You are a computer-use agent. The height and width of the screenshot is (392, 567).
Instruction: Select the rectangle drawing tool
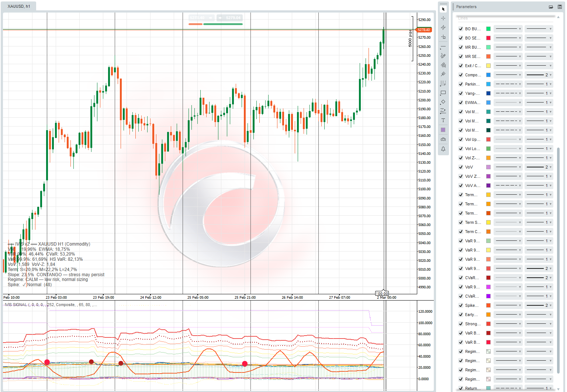click(x=443, y=93)
